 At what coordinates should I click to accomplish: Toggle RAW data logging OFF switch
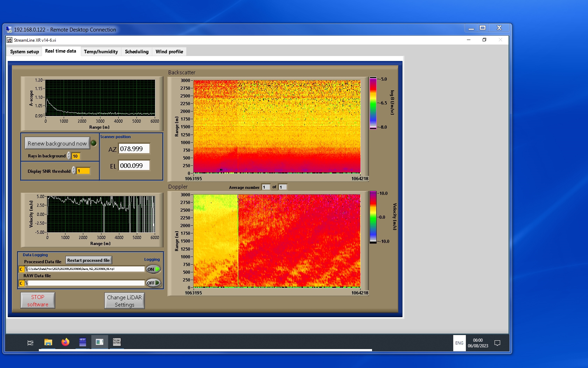(x=153, y=283)
